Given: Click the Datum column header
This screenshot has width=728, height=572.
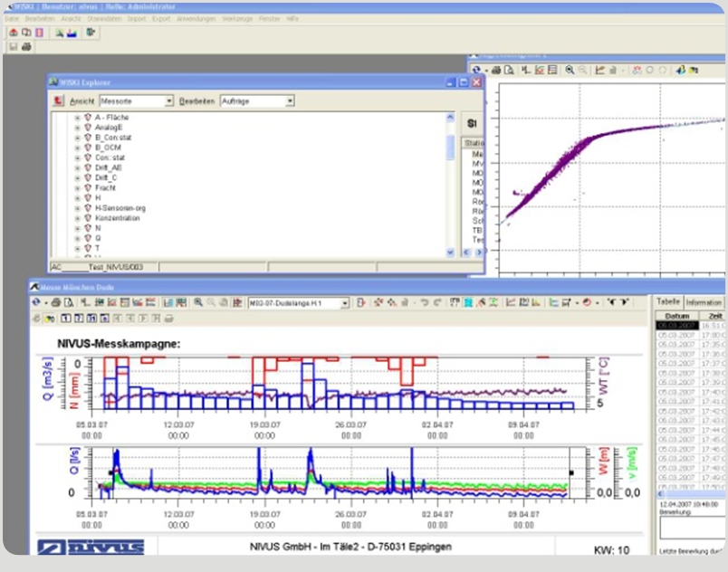Looking at the screenshot, I should click(677, 316).
